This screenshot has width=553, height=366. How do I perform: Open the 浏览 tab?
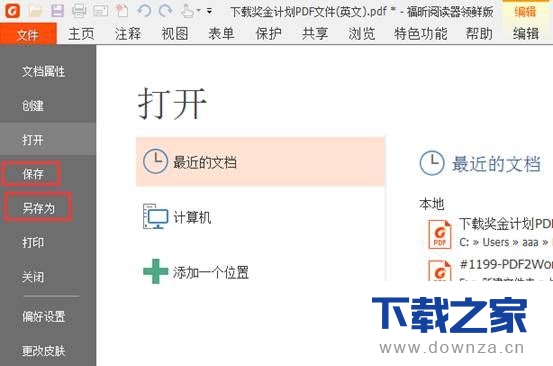click(x=362, y=34)
